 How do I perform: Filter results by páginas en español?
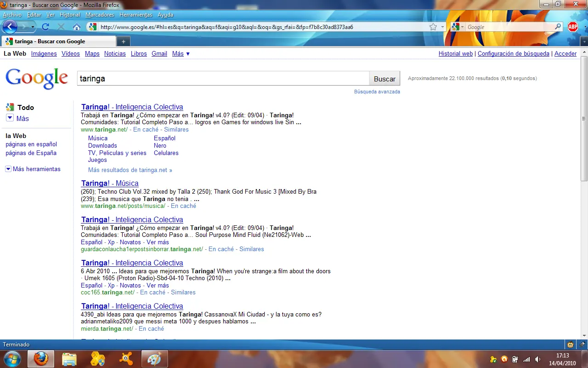31,144
